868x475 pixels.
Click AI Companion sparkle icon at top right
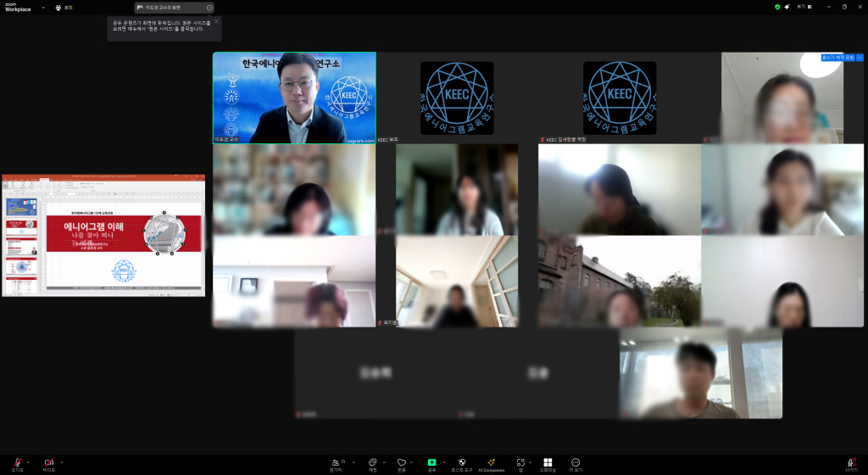click(787, 7)
